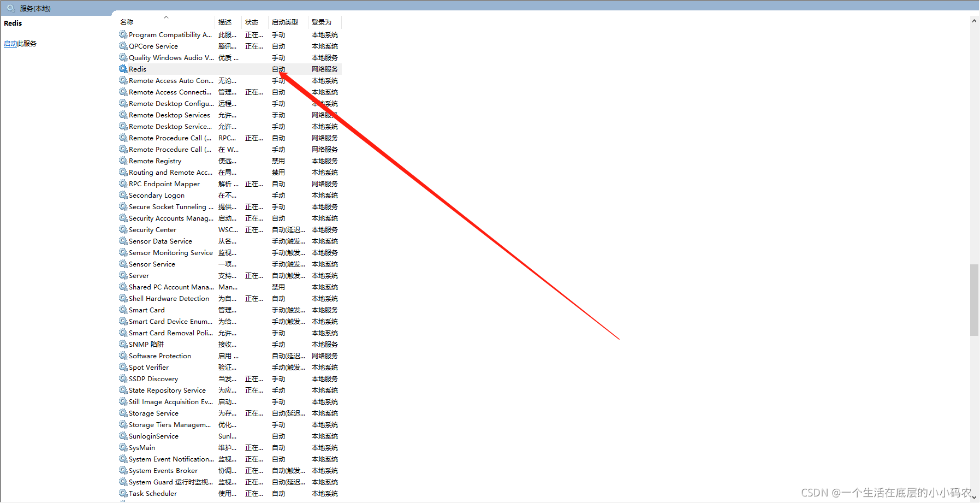Click the gear icon of Remote Desktop Services
The width and height of the screenshot is (980, 503).
coord(123,115)
